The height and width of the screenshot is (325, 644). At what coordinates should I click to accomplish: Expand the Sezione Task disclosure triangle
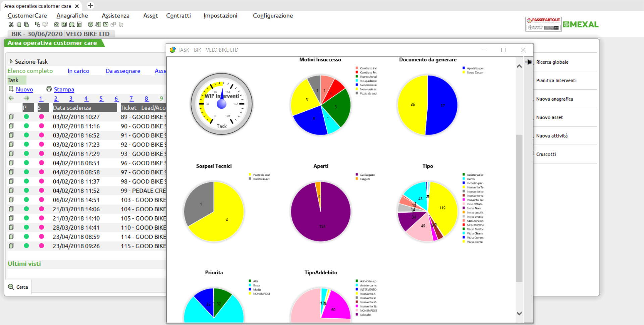(x=11, y=61)
